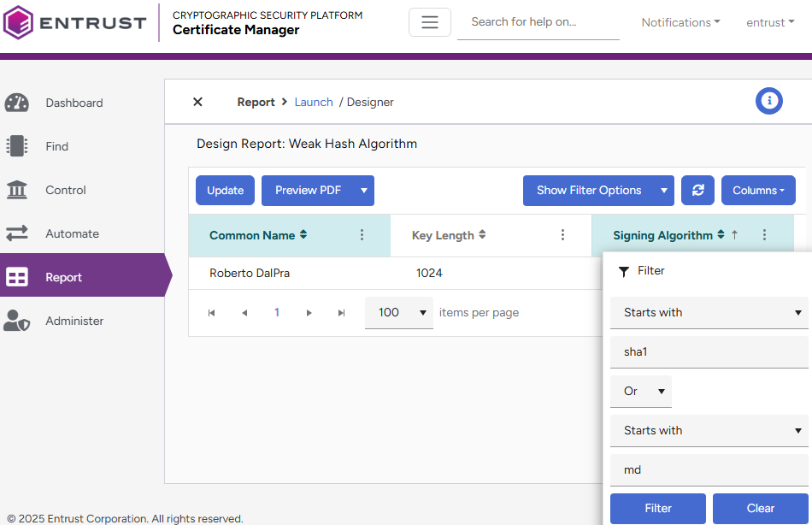The height and width of the screenshot is (525, 812).
Task: Close the report designer with X icon
Action: 197,102
